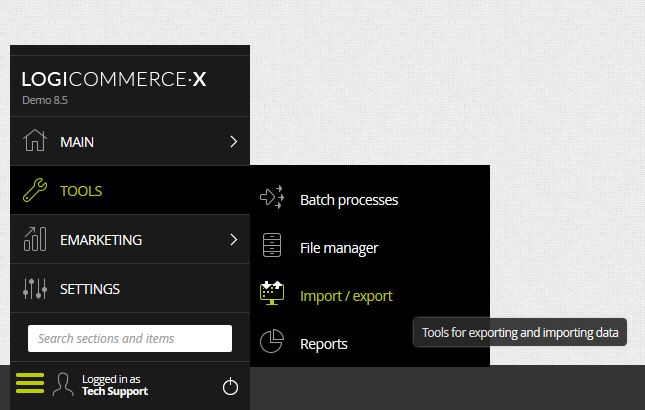Click the bar chart icon for EMARKETING
This screenshot has width=645, height=410.
pyautogui.click(x=35, y=239)
